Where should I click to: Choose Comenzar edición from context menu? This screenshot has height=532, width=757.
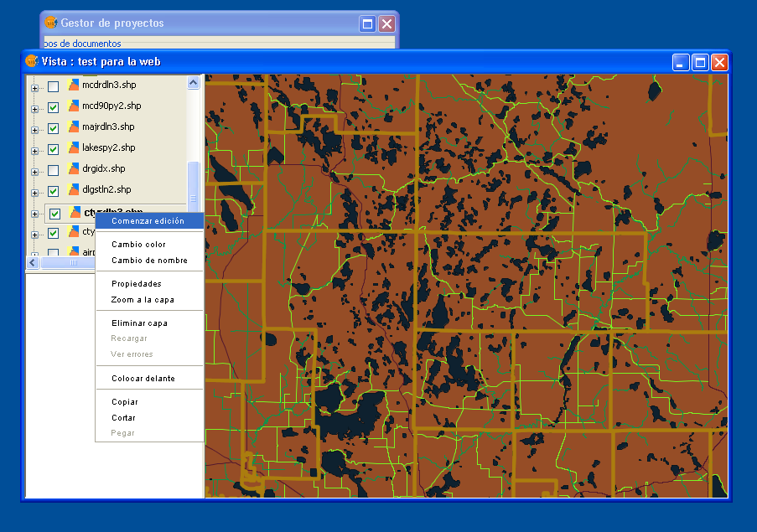148,221
